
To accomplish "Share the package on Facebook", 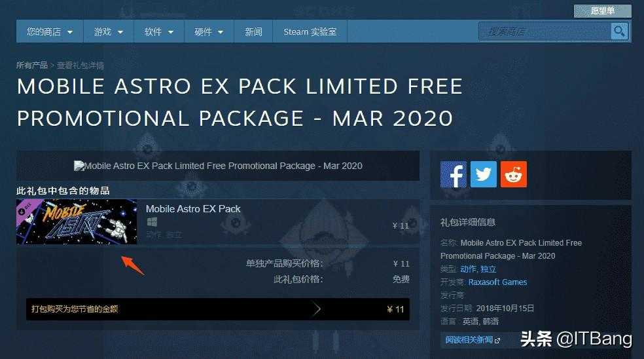I will click(x=454, y=174).
